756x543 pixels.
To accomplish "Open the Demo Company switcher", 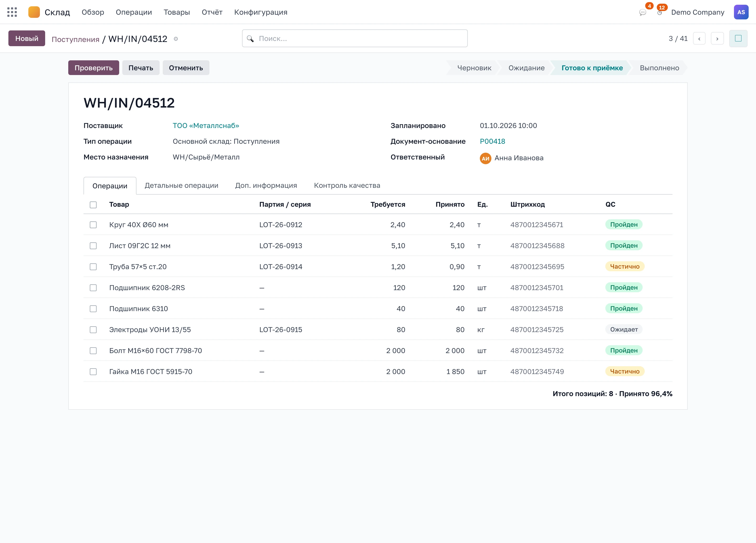I will 697,12.
